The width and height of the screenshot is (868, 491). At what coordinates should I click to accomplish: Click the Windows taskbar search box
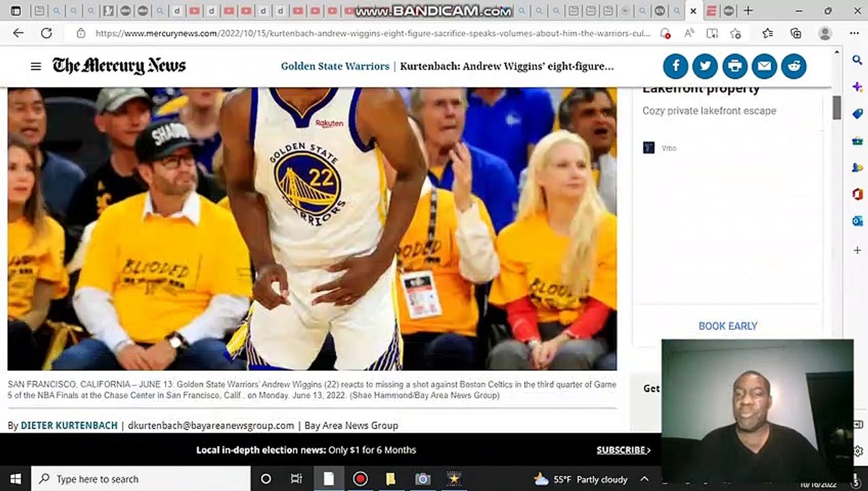click(141, 479)
